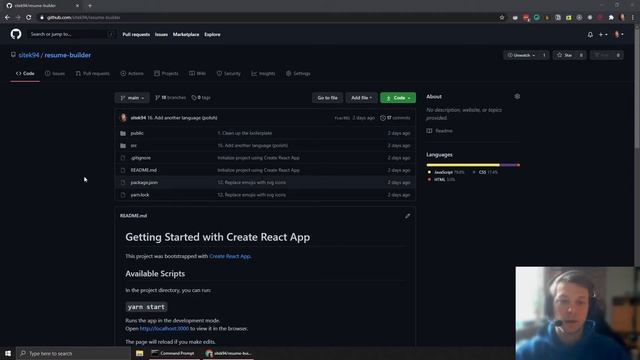Image resolution: width=640 pixels, height=360 pixels.
Task: Click the pencil edit README icon
Action: click(407, 216)
